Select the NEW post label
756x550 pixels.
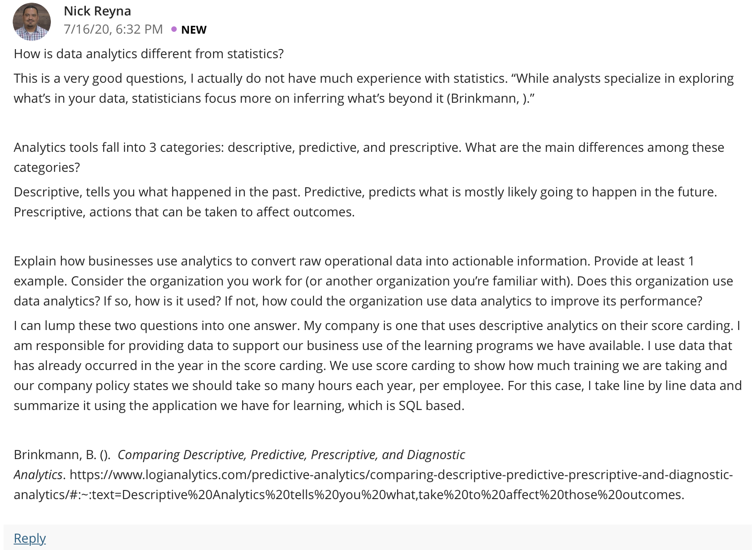[194, 30]
